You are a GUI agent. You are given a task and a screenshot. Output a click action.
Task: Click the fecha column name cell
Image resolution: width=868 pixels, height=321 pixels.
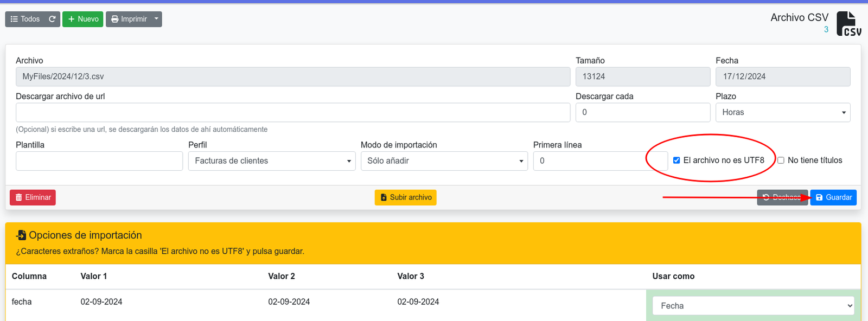click(22, 302)
